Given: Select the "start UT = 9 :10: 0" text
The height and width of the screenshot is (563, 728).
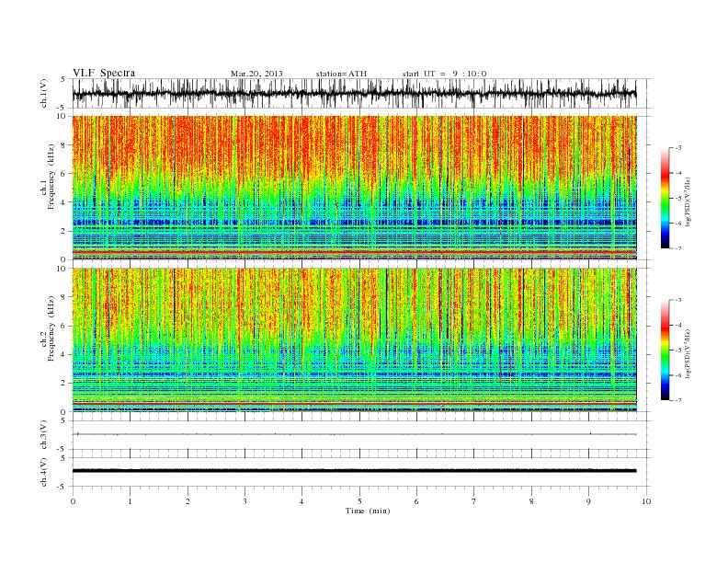Looking at the screenshot, I should click(444, 74).
